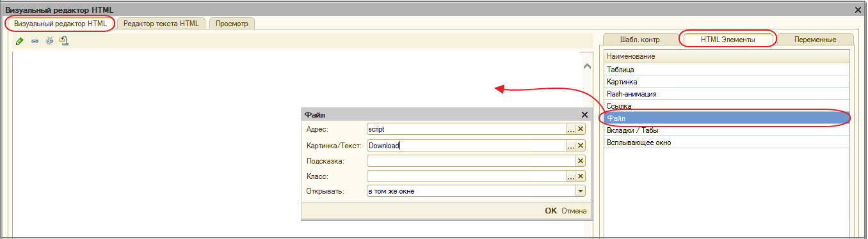The height and width of the screenshot is (239, 868).
Task: Select the Flash-анимация element row
Action: point(727,94)
